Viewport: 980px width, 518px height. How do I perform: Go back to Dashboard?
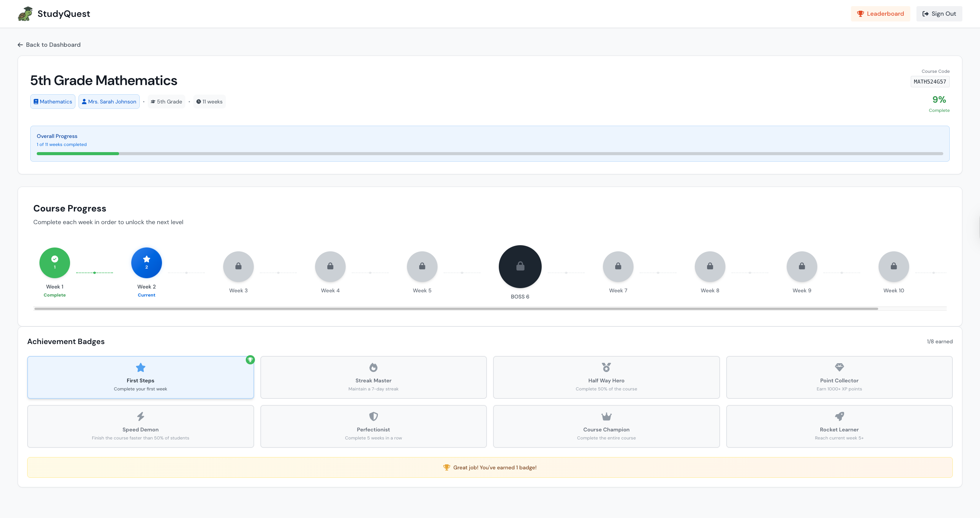click(x=49, y=45)
